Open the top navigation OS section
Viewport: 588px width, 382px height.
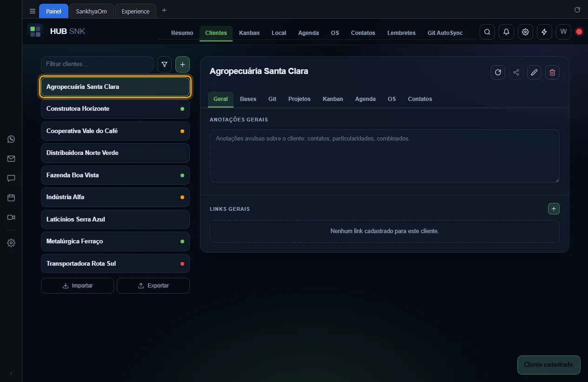pyautogui.click(x=335, y=33)
